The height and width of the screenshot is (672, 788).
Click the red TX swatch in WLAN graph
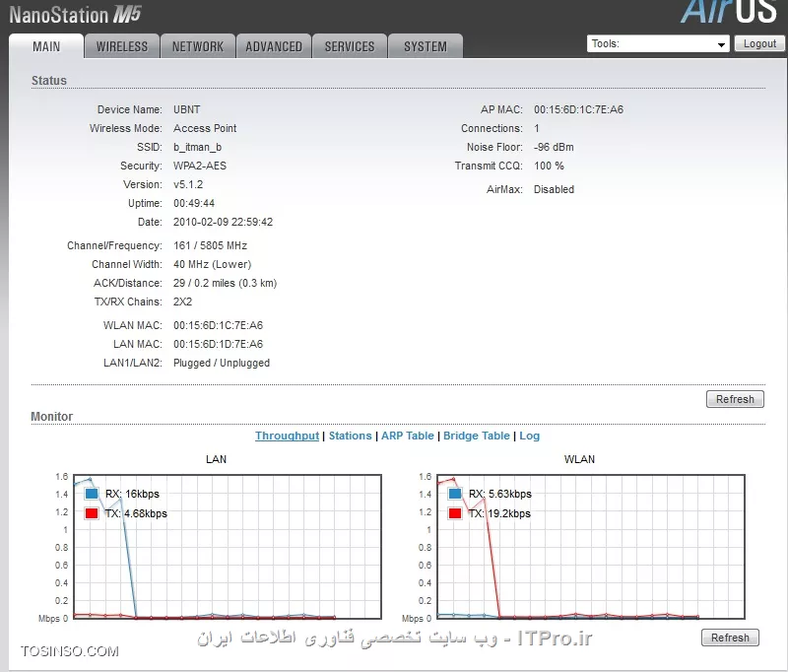[455, 513]
